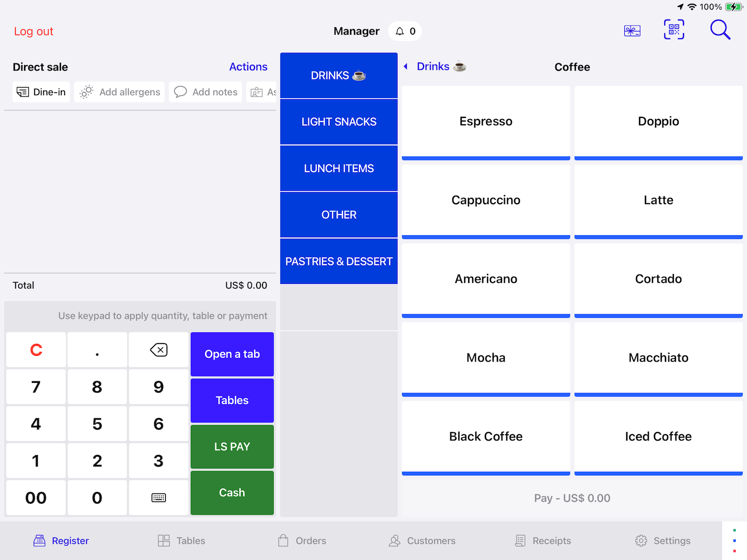747x560 pixels.
Task: Select the Pastries & Dessert category
Action: (339, 261)
